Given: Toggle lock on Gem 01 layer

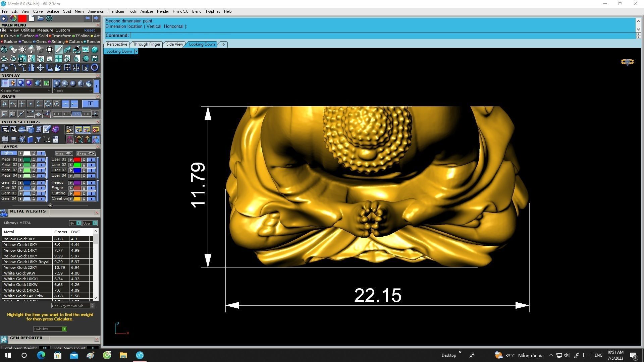Looking at the screenshot, I should [34, 183].
